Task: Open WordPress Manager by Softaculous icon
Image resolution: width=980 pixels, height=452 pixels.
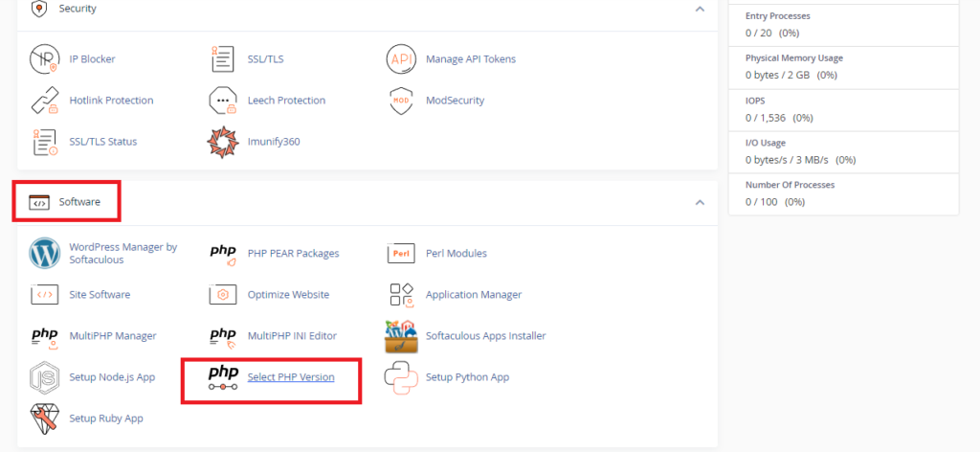Action: coord(44,253)
